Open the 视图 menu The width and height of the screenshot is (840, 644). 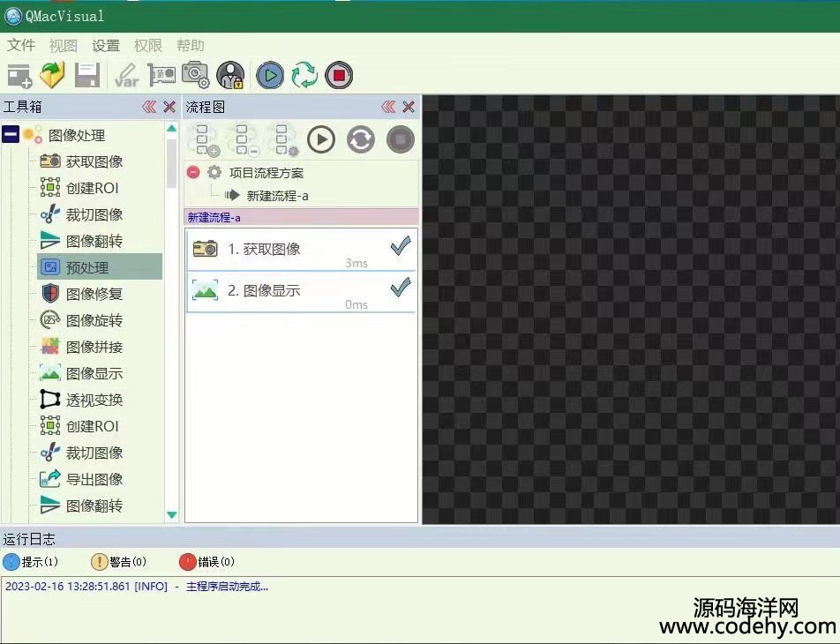64,46
